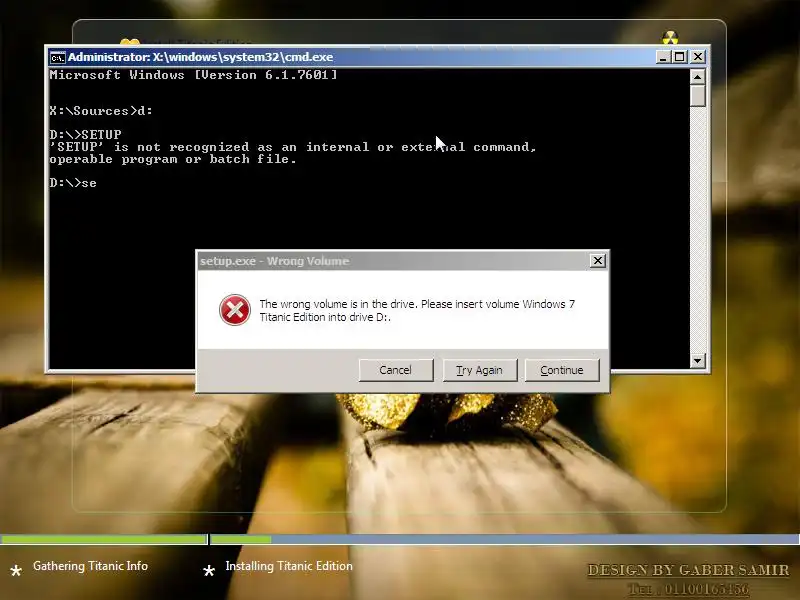Click the Installing Titanic Edition progress bar
Image resolution: width=800 pixels, height=600 pixels.
tap(505, 539)
